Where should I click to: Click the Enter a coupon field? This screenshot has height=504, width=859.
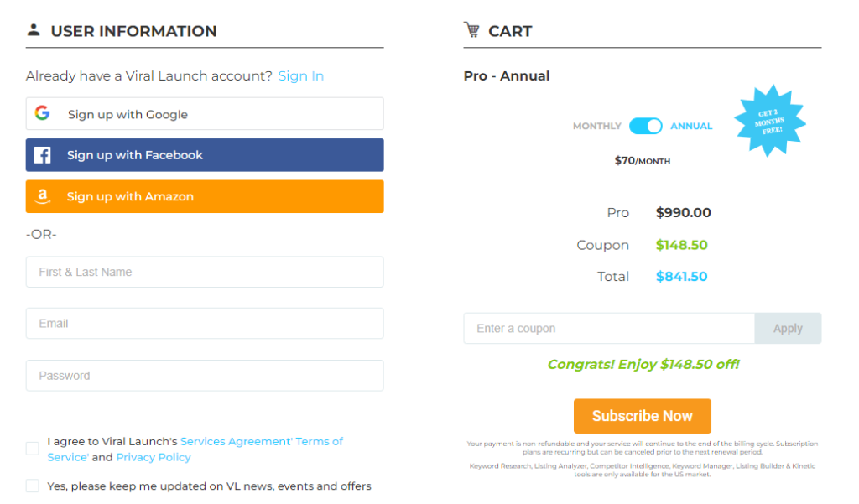[x=608, y=328]
